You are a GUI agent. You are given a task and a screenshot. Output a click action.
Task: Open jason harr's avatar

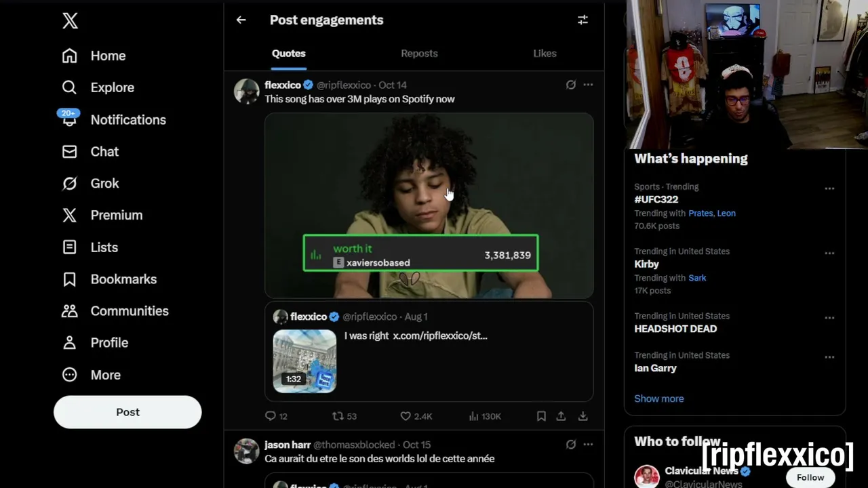pyautogui.click(x=247, y=451)
